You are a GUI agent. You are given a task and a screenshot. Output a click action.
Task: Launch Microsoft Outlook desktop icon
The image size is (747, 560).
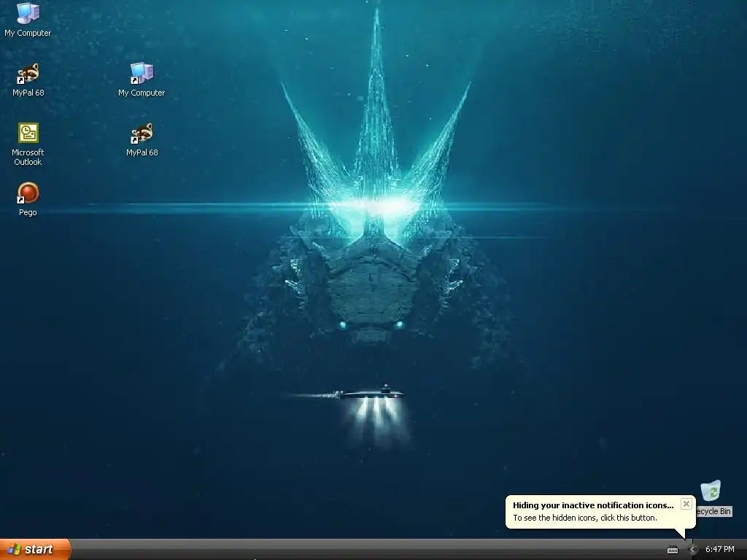click(28, 144)
